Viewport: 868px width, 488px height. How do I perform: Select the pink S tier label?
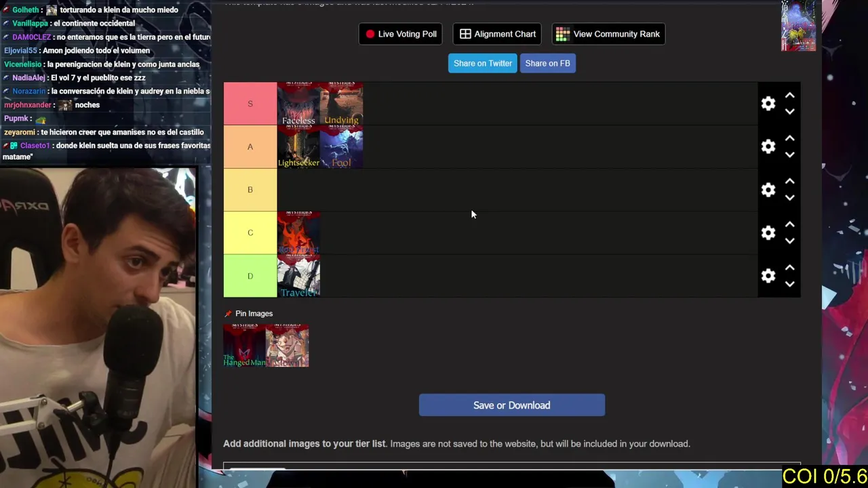250,104
